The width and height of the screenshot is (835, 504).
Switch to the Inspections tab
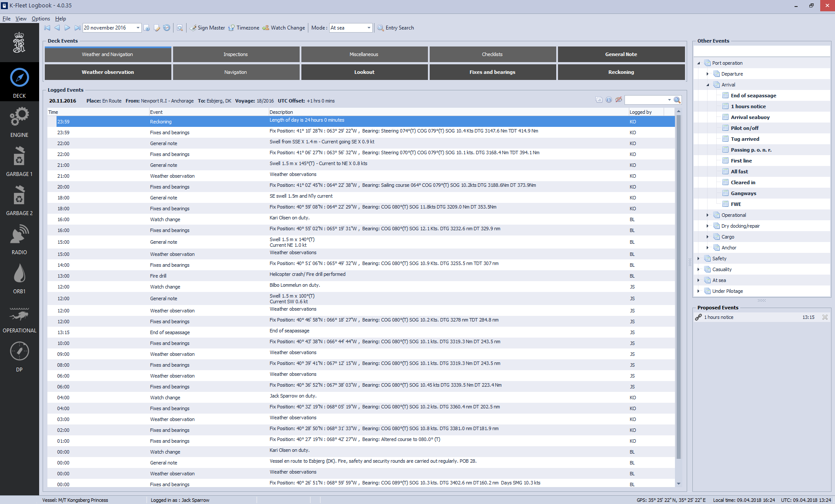click(236, 54)
